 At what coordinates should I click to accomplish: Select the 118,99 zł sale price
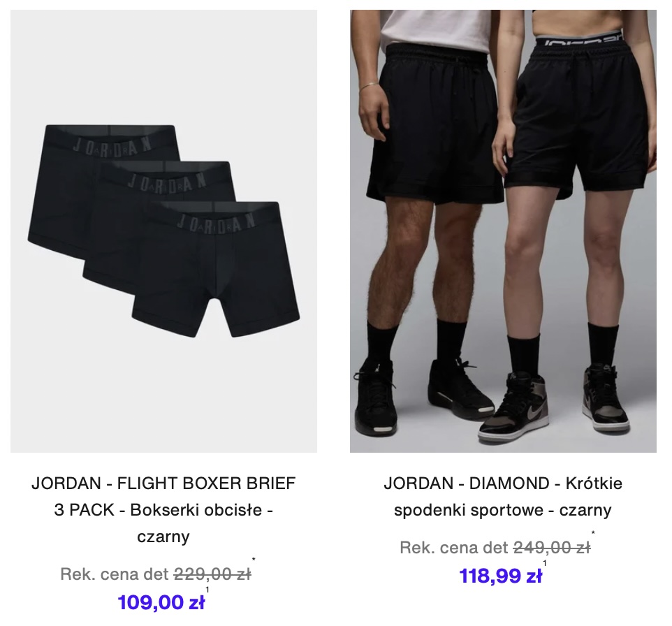[501, 576]
